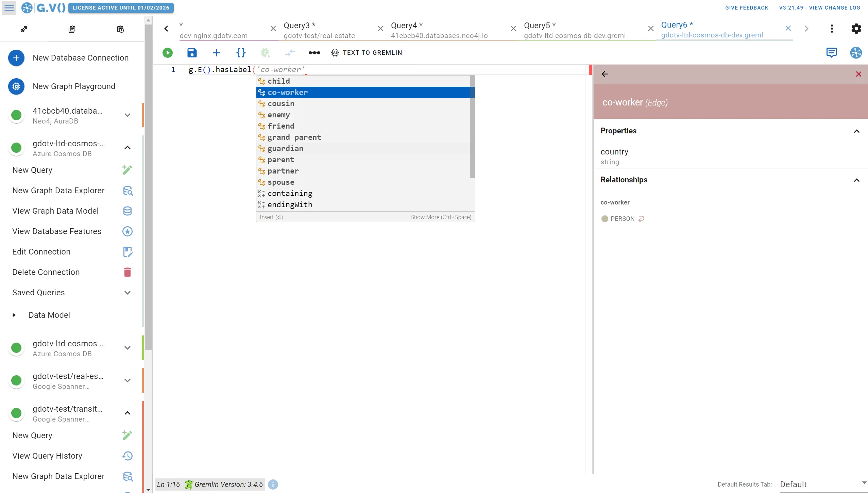
Task: Open the Default Results Tab dropdown
Action: coord(823,484)
